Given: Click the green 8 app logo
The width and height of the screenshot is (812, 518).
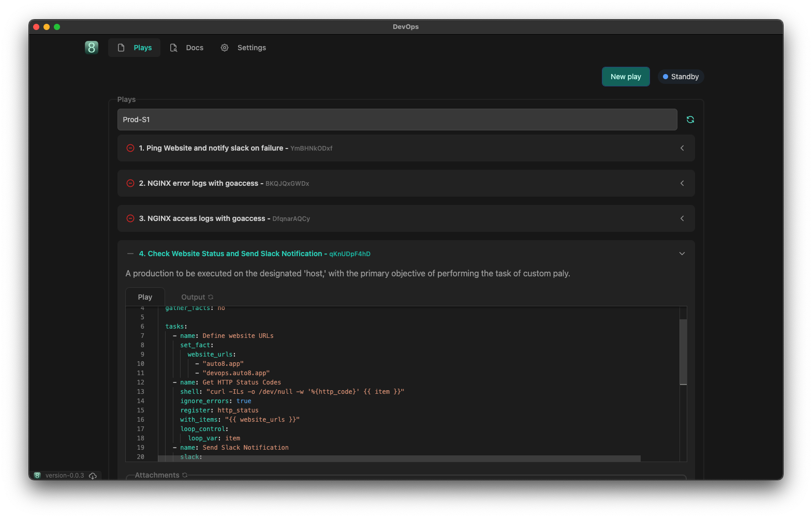Looking at the screenshot, I should coord(92,48).
